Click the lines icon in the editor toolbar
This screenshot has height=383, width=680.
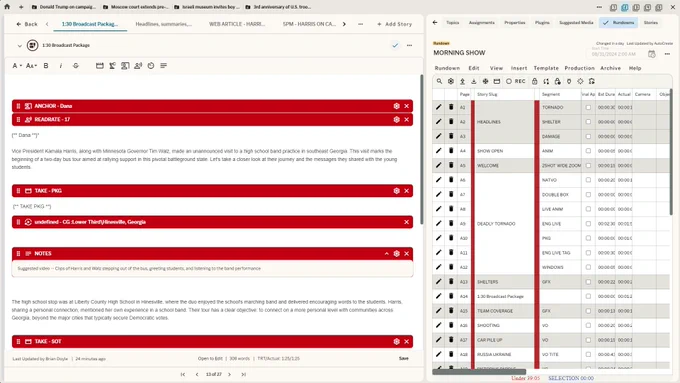tap(163, 65)
